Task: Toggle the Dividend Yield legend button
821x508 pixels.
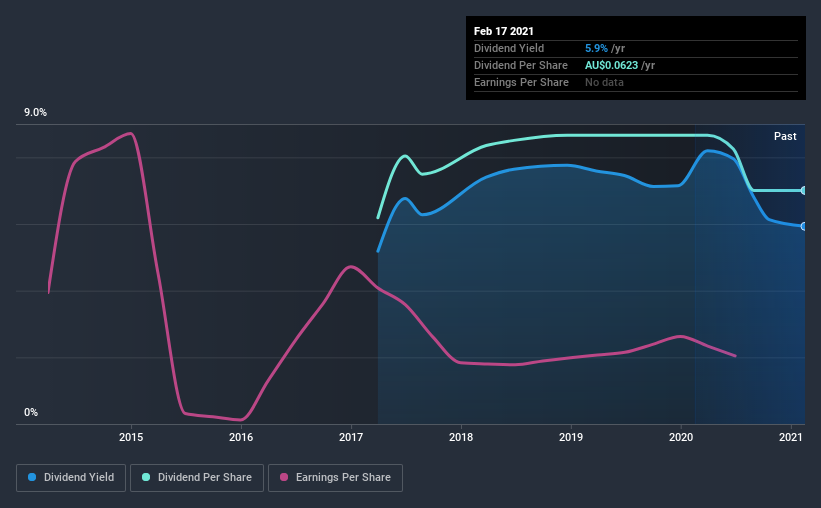Action: click(71, 478)
